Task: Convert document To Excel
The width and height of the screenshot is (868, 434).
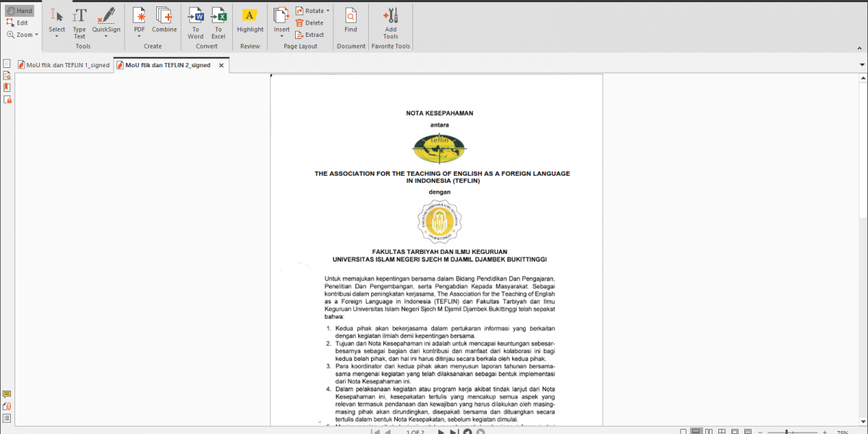Action: click(x=218, y=23)
